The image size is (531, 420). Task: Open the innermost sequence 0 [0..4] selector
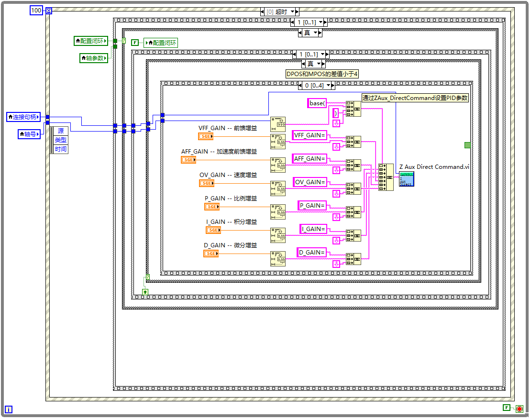click(x=328, y=85)
